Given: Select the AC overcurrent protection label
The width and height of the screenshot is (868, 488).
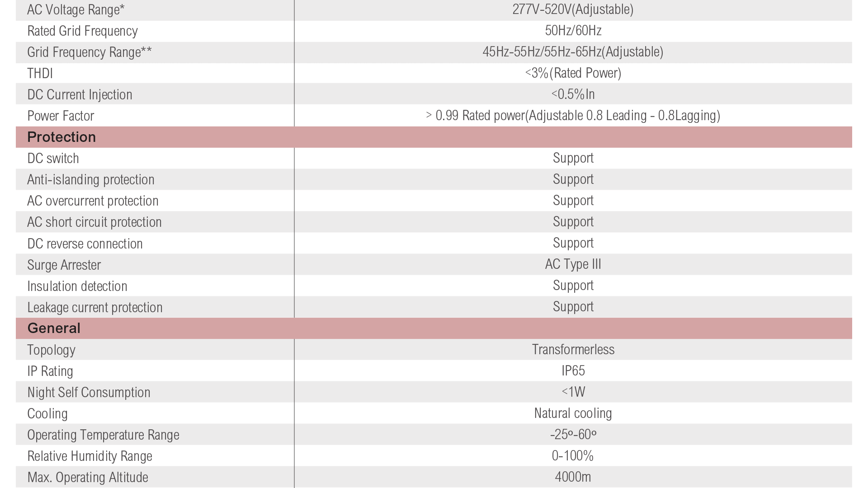Looking at the screenshot, I should click(93, 201).
